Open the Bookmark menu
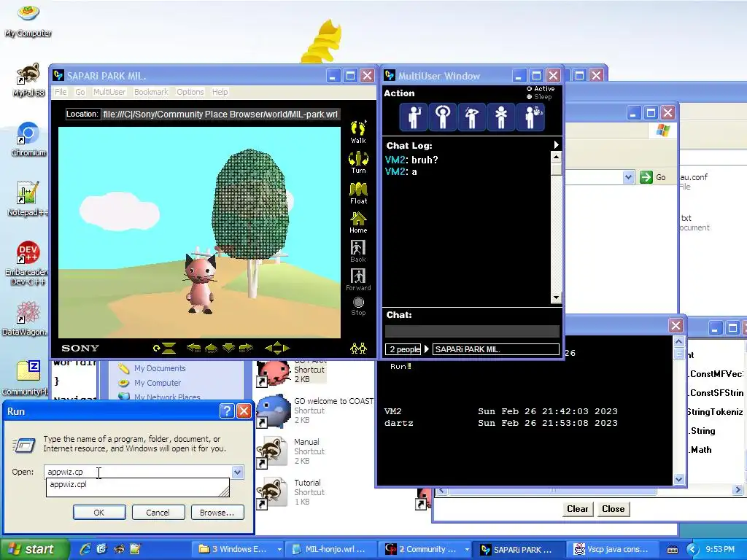The width and height of the screenshot is (747, 560). click(151, 92)
